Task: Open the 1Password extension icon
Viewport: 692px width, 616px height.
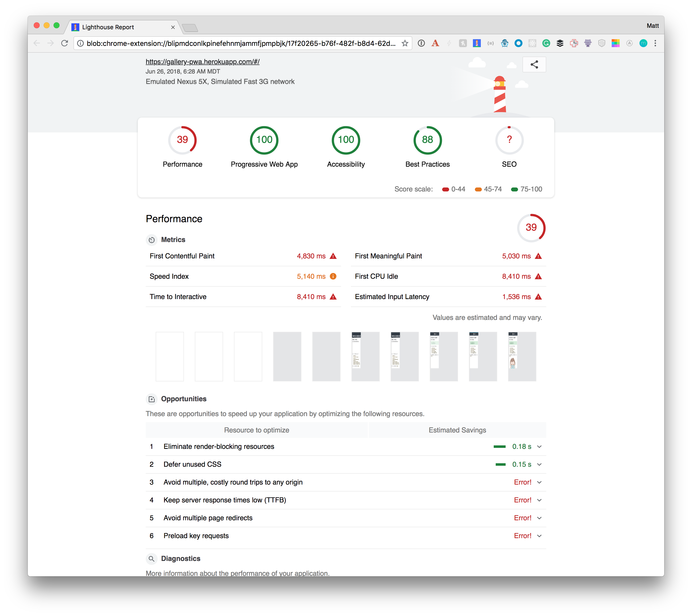Action: pos(421,43)
